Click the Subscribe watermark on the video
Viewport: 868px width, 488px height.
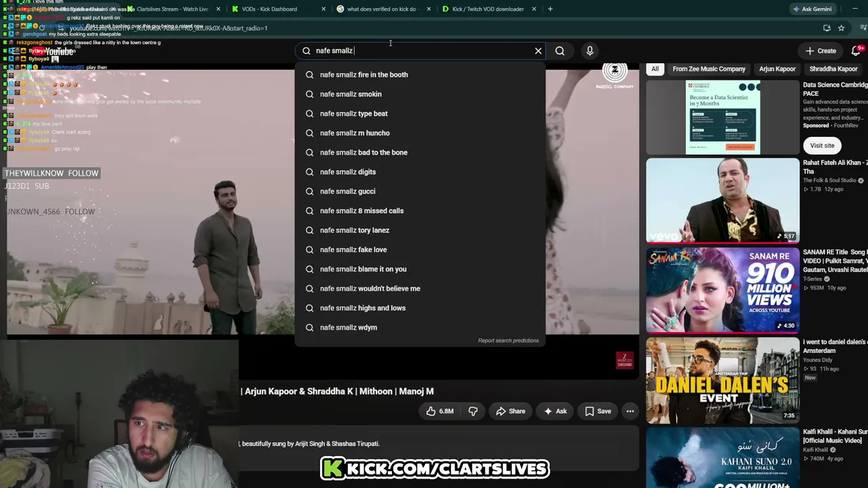625,361
